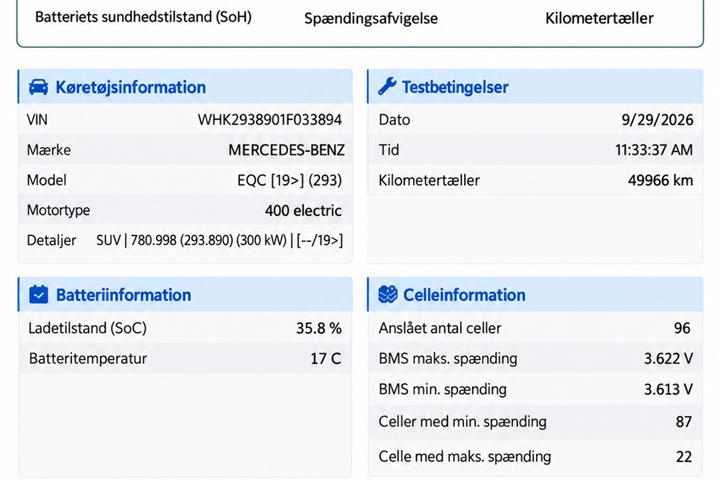Image resolution: width=720 pixels, height=480 pixels.
Task: Click the BMS min. spænding label
Action: tap(443, 390)
